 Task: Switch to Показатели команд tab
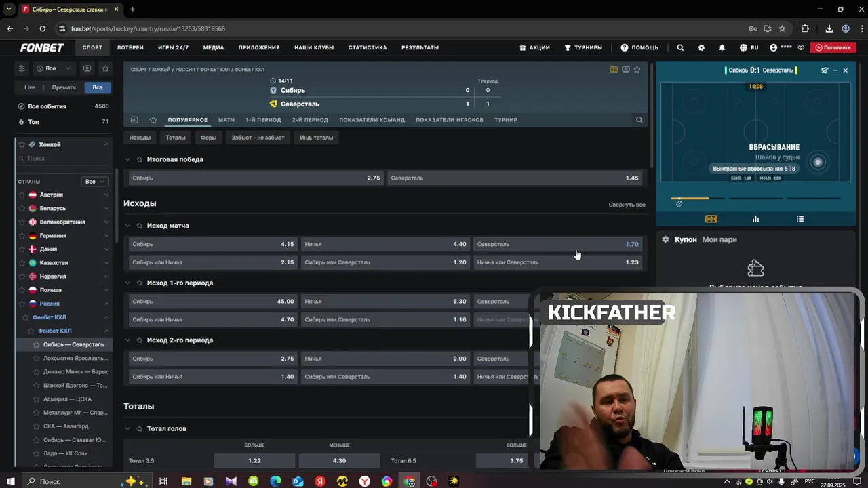(x=372, y=120)
